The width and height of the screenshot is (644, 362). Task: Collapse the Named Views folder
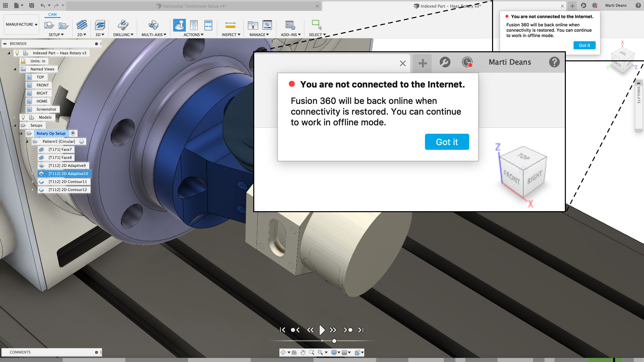(x=15, y=69)
